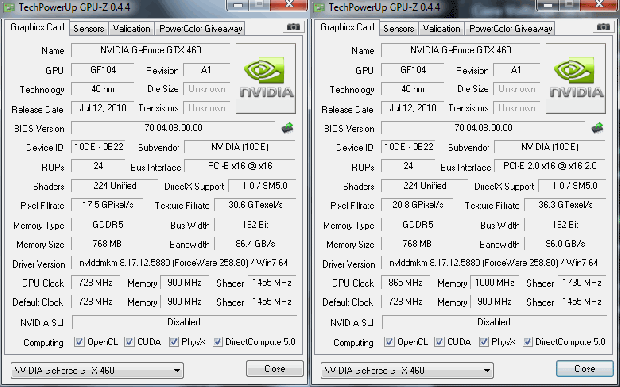Click Texture Fillrate 36.3 GTexel/s in right window

(565, 205)
